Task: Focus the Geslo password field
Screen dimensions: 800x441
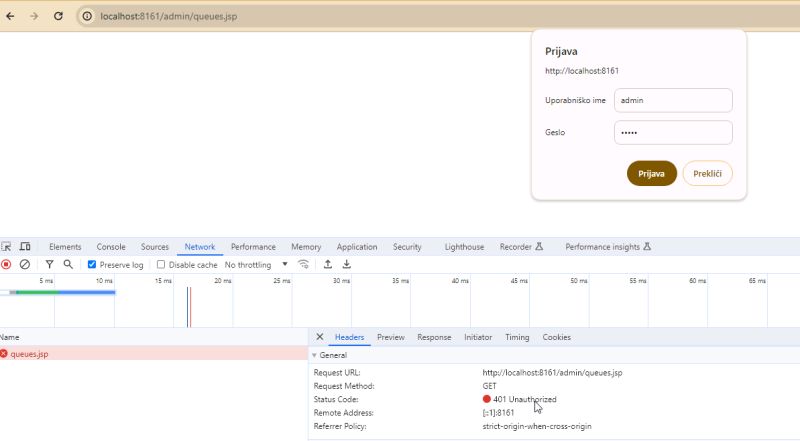Action: [x=673, y=133]
